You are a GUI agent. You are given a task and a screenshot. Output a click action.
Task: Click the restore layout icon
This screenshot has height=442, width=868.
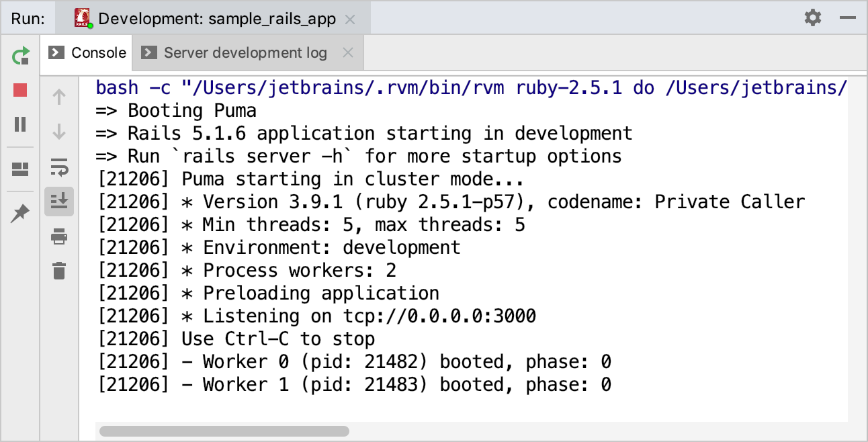(x=20, y=169)
